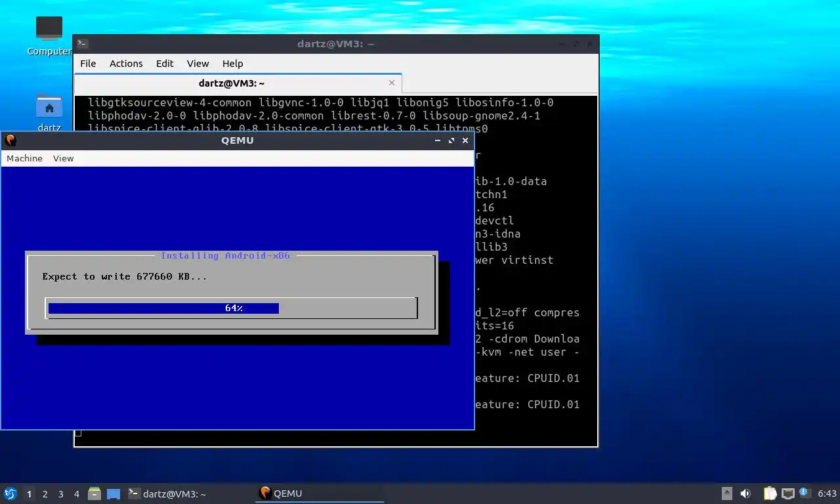Close the terminal window
The image size is (840, 504).
click(x=590, y=44)
